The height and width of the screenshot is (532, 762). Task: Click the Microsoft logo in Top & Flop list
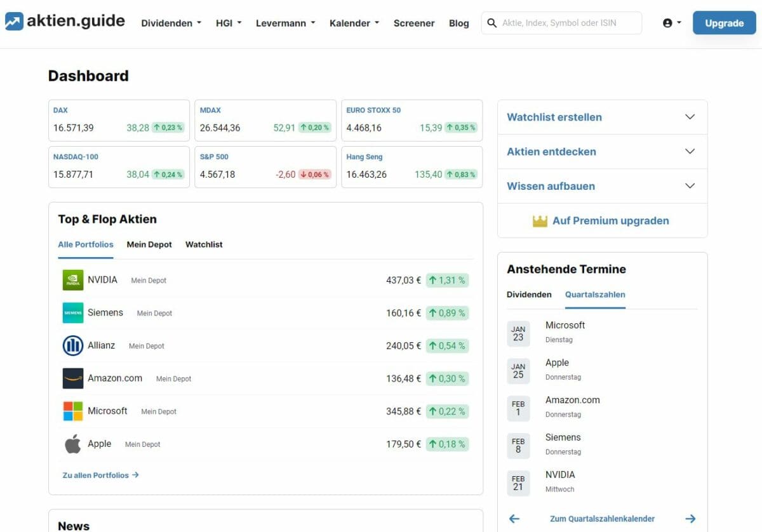click(72, 411)
